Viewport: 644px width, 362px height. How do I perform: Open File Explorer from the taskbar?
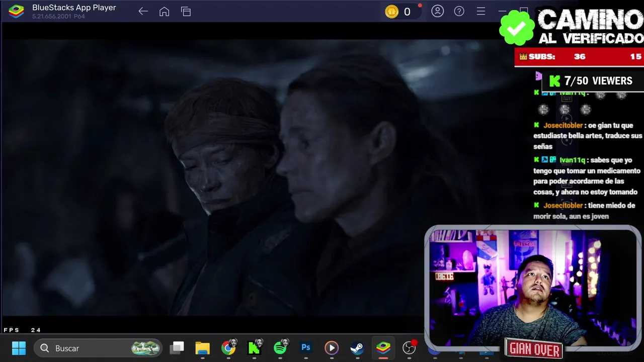click(202, 348)
